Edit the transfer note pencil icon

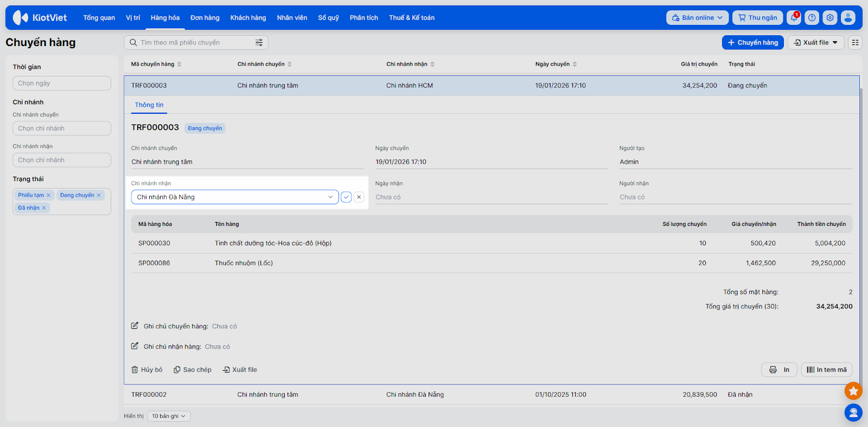point(135,326)
